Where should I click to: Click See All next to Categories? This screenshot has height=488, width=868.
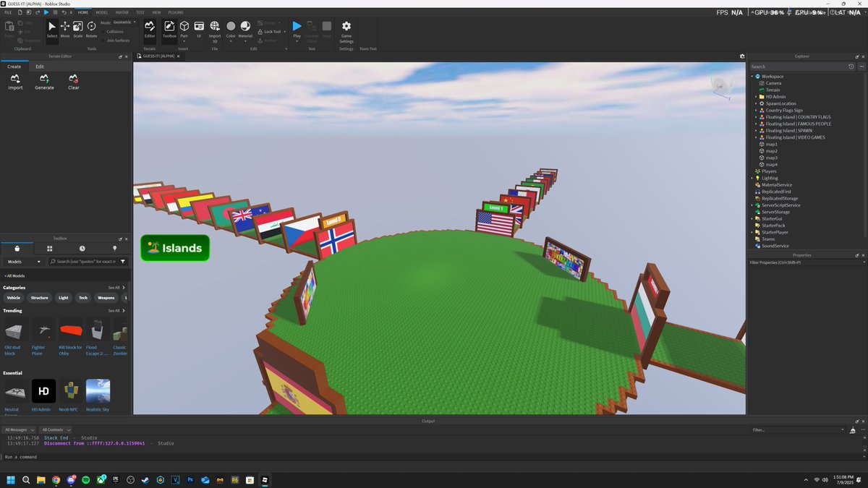click(116, 288)
